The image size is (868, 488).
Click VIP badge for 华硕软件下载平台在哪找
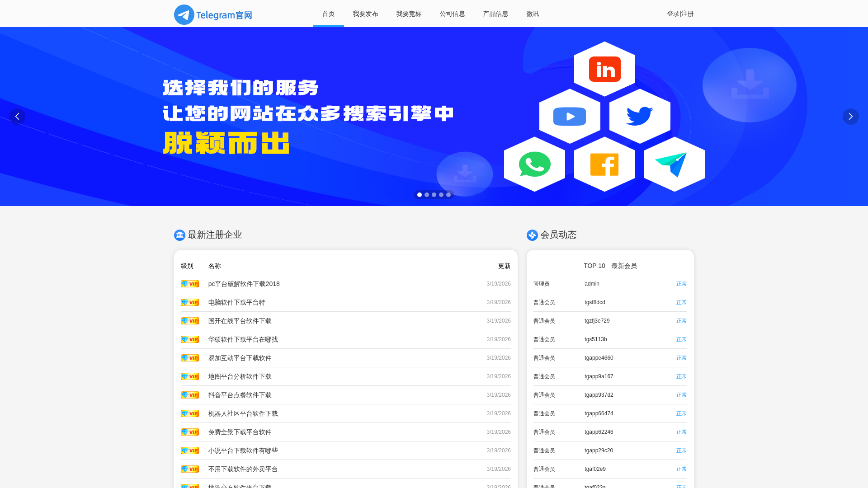pyautogui.click(x=190, y=339)
